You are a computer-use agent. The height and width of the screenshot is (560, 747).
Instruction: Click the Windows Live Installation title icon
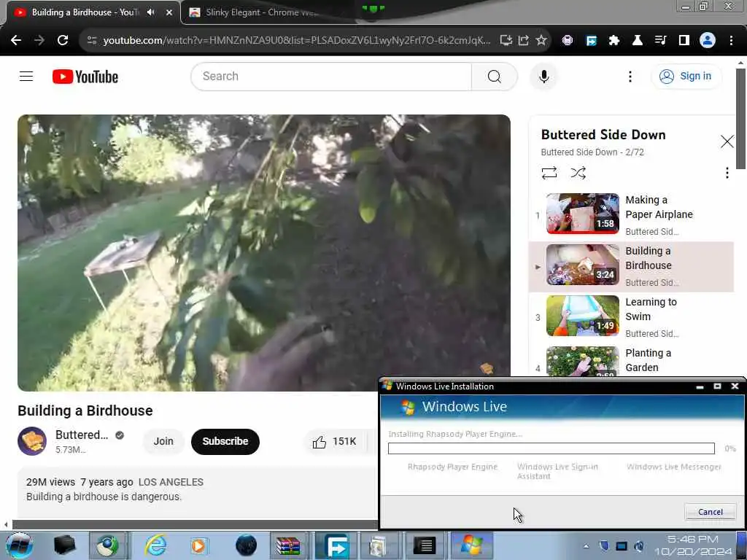click(x=387, y=386)
